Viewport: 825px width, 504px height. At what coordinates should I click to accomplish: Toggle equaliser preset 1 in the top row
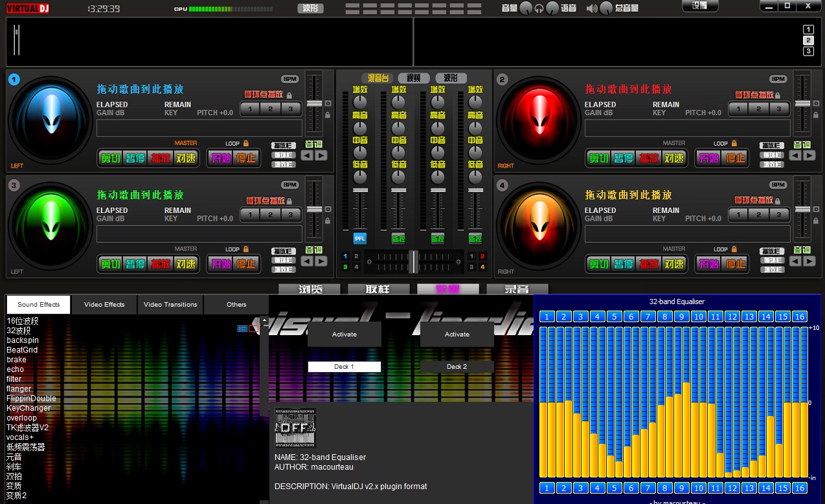click(547, 316)
